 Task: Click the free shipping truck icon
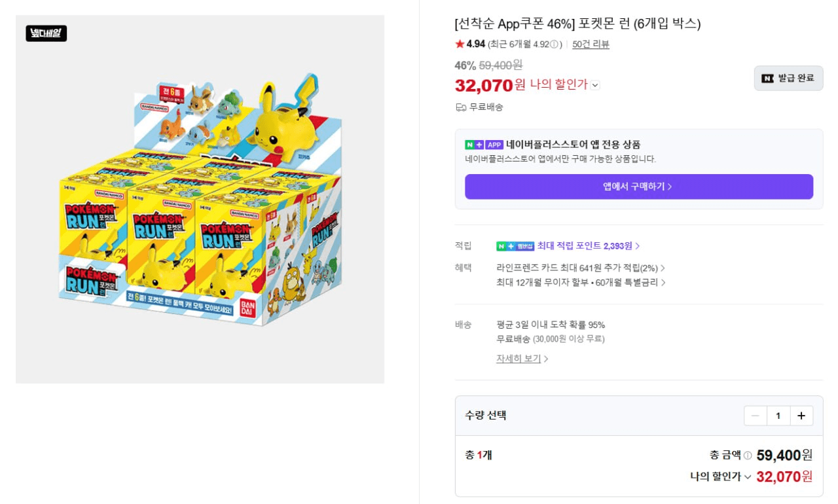click(x=461, y=107)
